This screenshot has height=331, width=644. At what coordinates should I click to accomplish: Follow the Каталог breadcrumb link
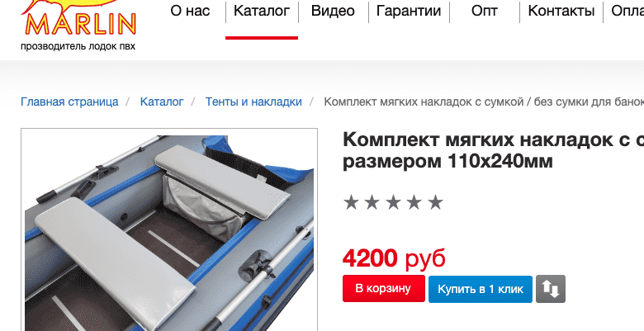pos(162,102)
